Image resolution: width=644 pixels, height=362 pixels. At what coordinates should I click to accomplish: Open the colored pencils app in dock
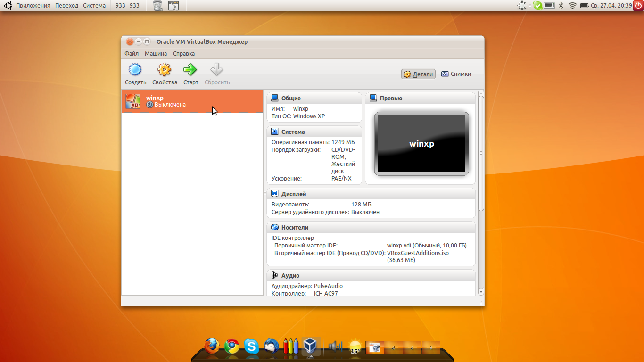tap(291, 346)
